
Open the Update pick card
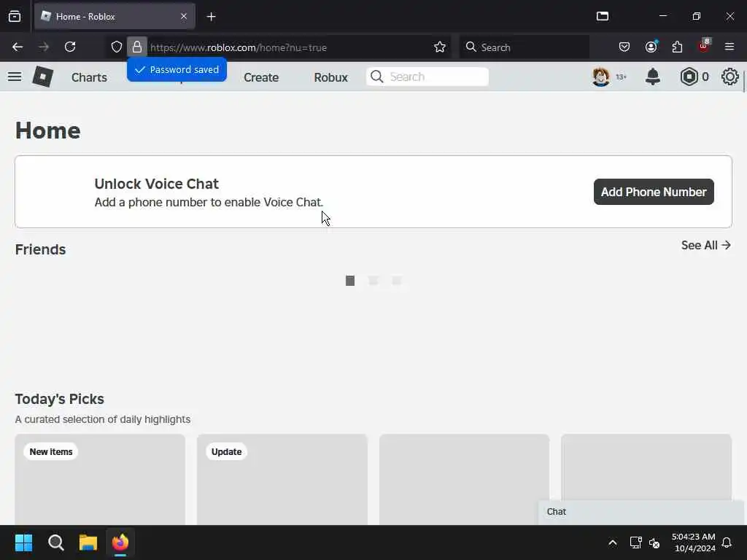(282, 479)
